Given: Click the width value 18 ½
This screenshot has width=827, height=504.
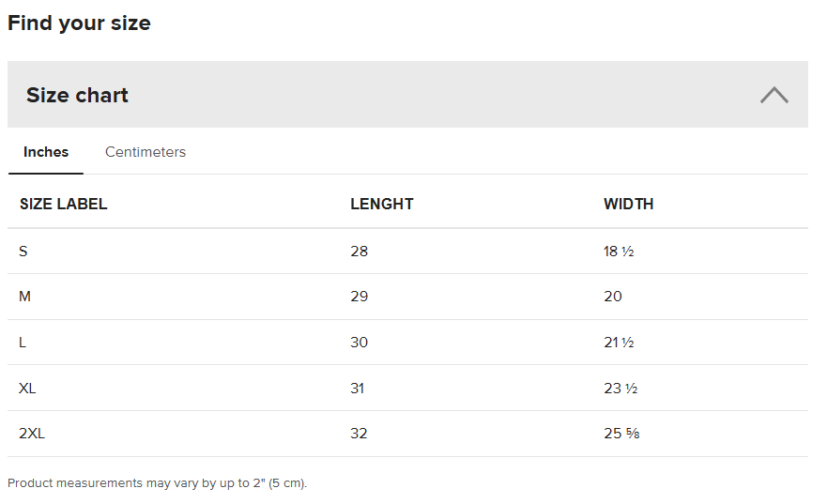Looking at the screenshot, I should tap(619, 251).
